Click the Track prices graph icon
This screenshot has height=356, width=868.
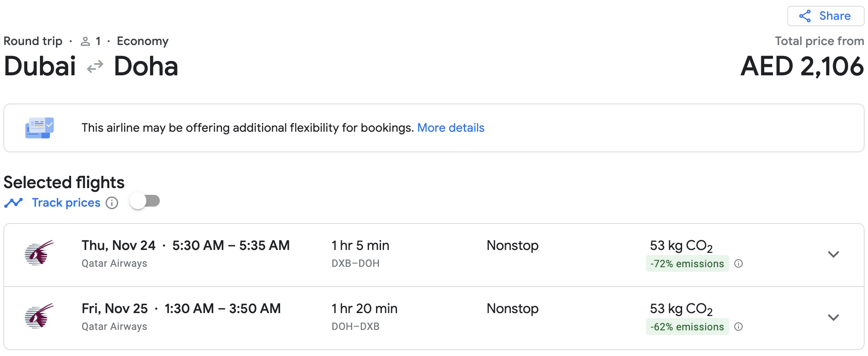(x=13, y=203)
